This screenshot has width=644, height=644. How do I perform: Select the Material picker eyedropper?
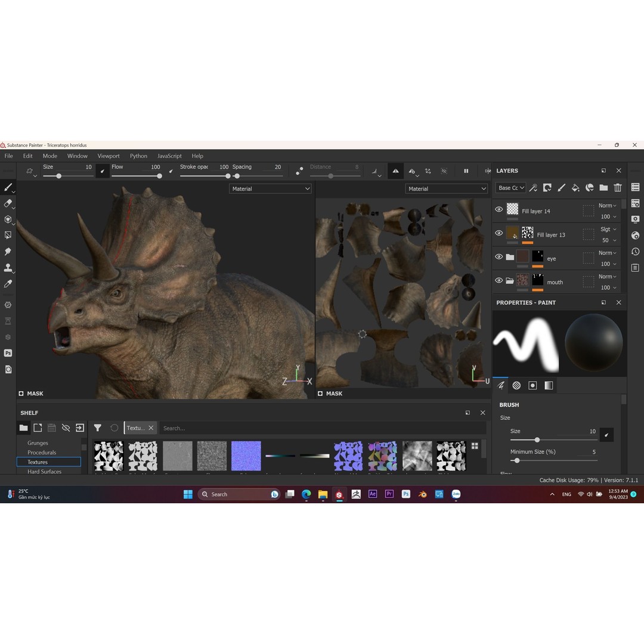click(x=8, y=284)
